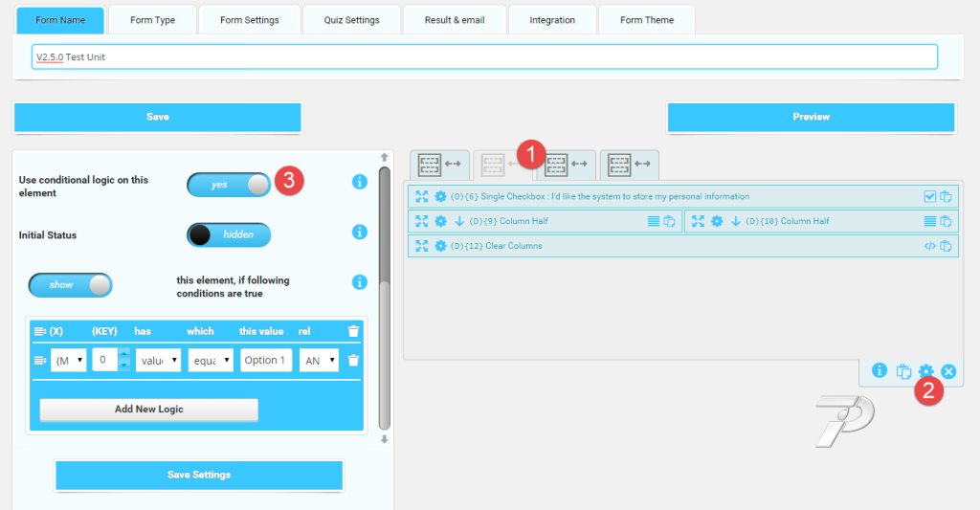The height and width of the screenshot is (510, 980).
Task: Toggle Initial Status hidden switch
Action: coord(229,234)
